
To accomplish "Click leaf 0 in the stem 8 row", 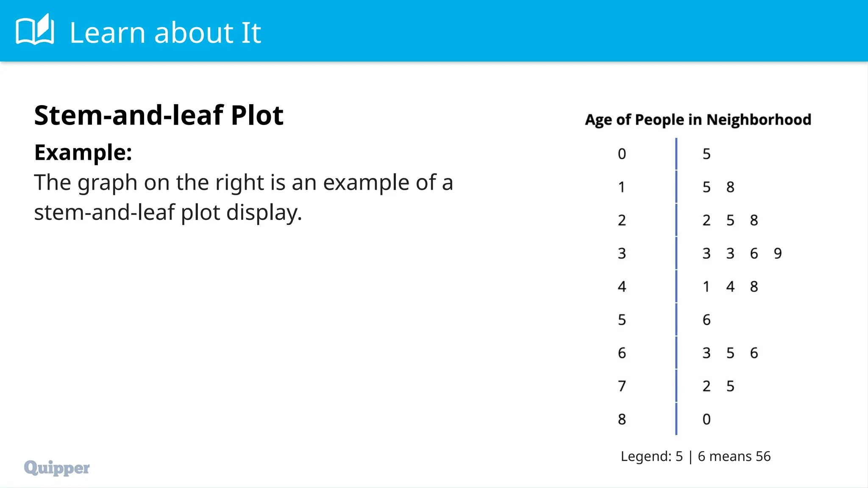I will click(707, 419).
